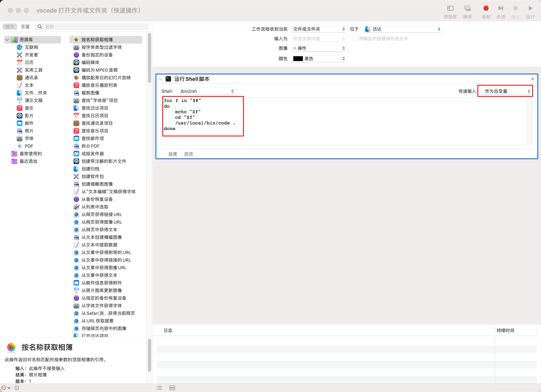
Task: Open the workflow receives files-or-folders dropdown
Action: click(318, 29)
